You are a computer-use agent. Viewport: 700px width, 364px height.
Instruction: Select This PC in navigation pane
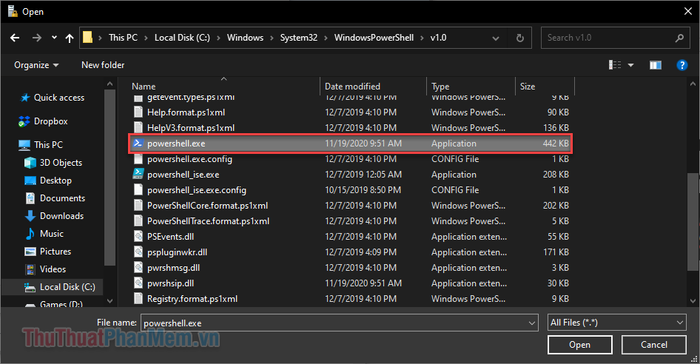[x=41, y=145]
